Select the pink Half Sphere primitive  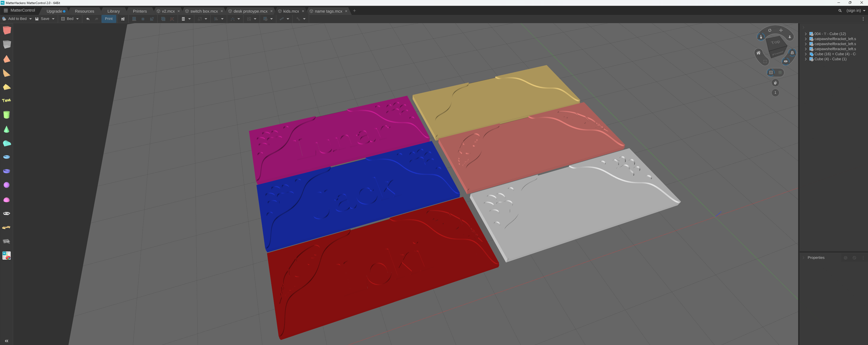point(6,200)
